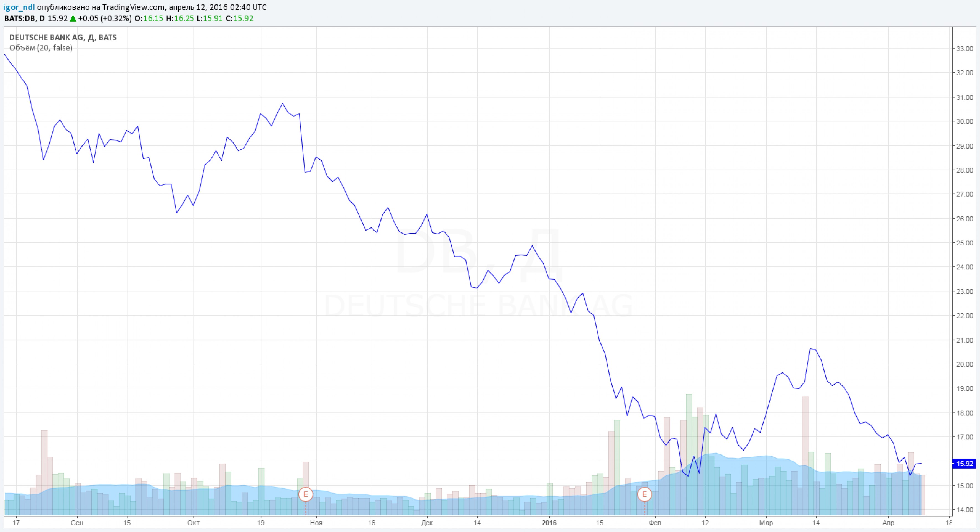
Task: Click the close value C:15.92 in header
Action: coord(239,18)
